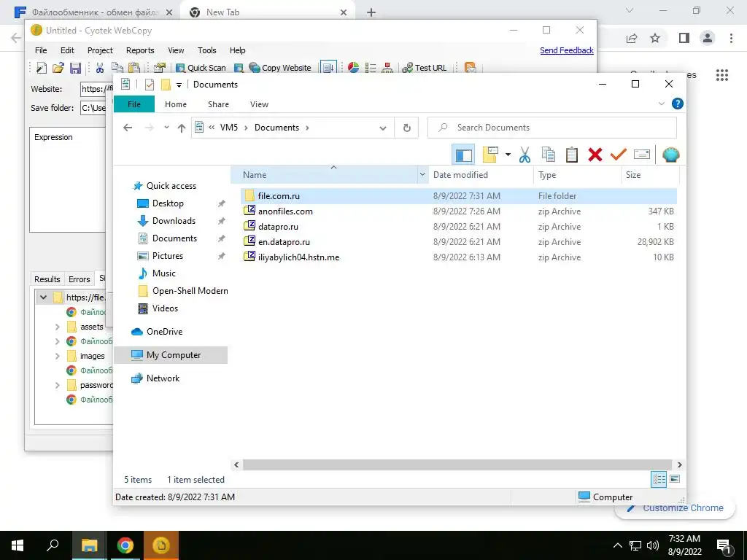Click the pie chart report icon in WebCopy

click(353, 68)
